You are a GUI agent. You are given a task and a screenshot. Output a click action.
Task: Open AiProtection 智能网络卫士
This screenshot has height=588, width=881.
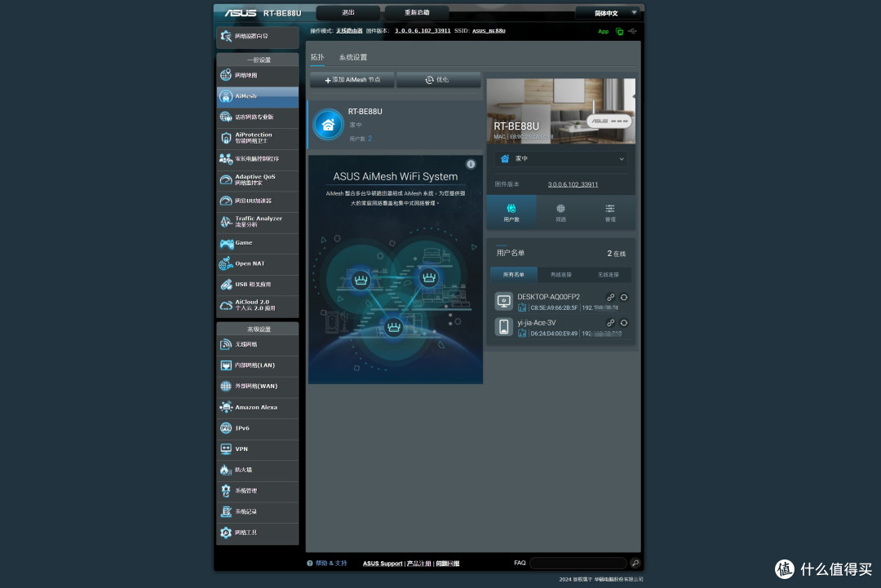(x=257, y=138)
